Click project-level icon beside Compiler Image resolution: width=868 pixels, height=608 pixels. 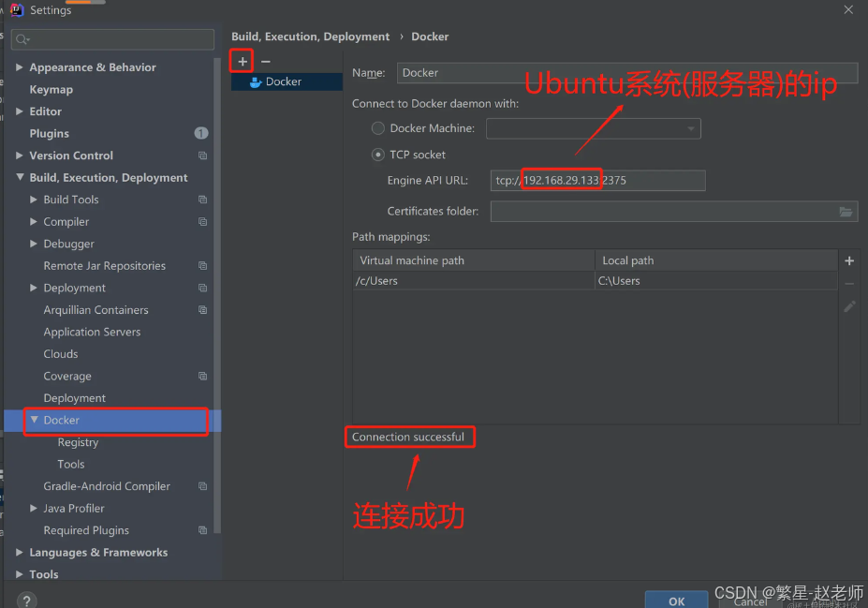[x=202, y=221]
